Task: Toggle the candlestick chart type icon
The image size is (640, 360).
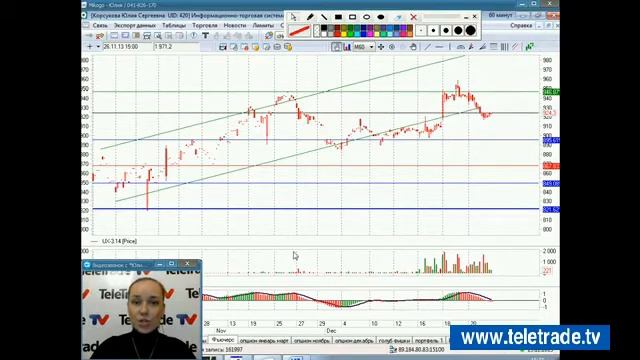Action: 336,47
